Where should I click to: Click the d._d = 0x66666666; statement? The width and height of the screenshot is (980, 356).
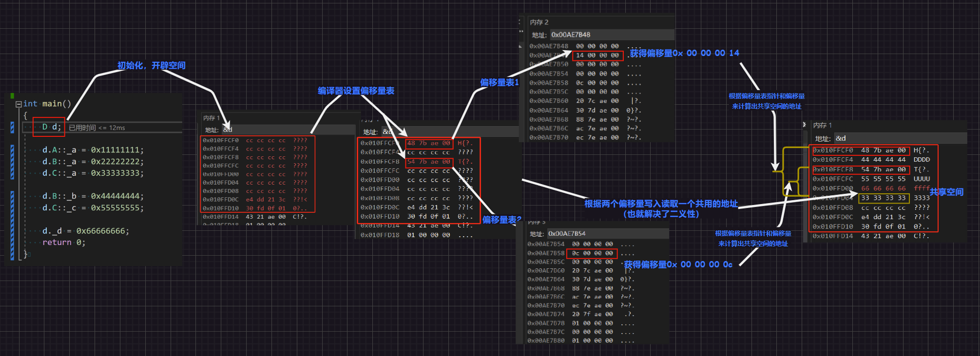point(86,231)
